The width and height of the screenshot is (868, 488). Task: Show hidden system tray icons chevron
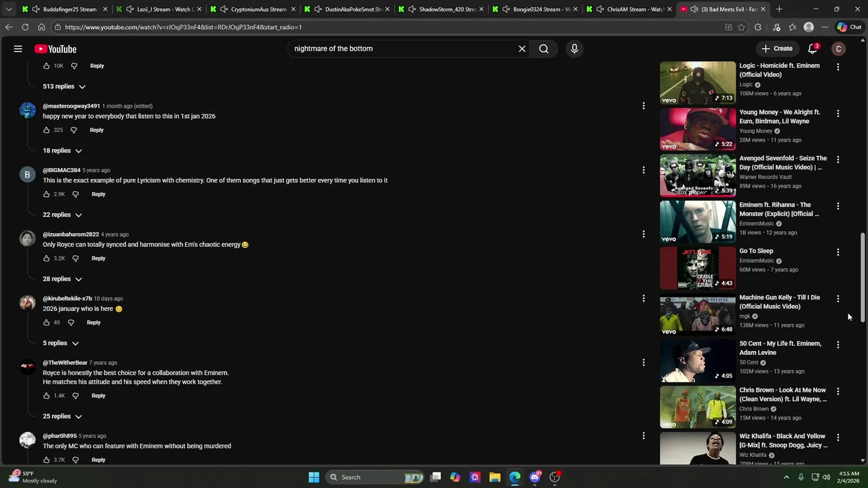click(787, 477)
